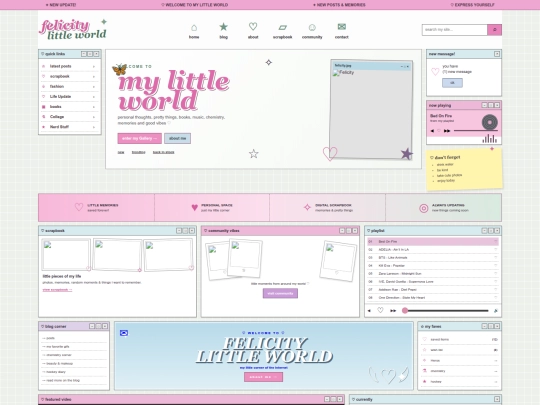Click the vinyl record in now playing
This screenshot has width=540, height=405.
(490, 122)
